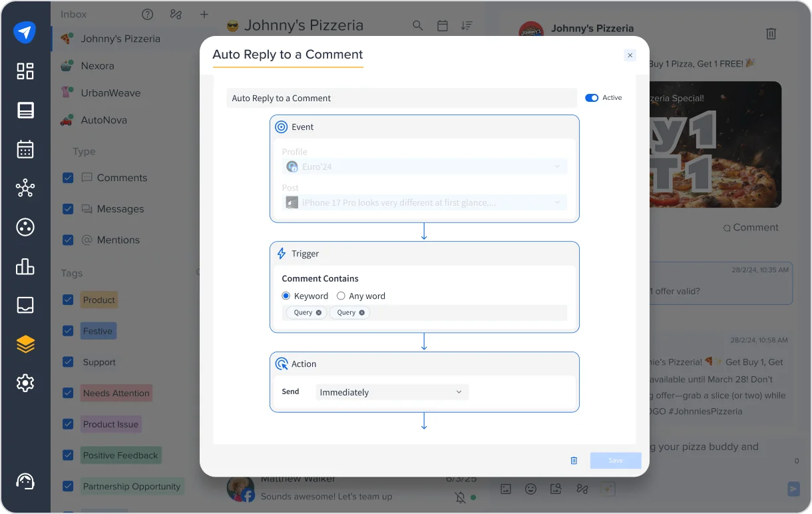The width and height of the screenshot is (812, 514).
Task: Open the support headset icon at bottom
Action: pos(25,481)
